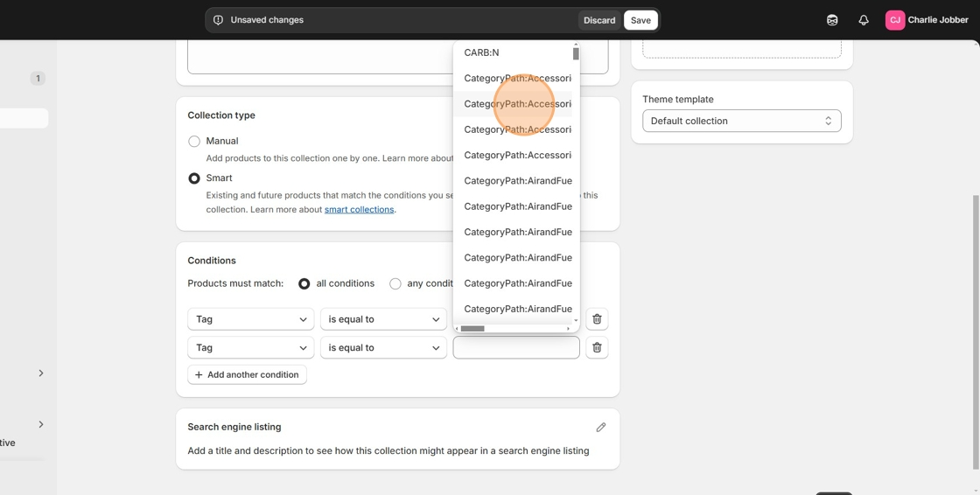Delete the second, empty Tag condition via trash icon
The image size is (980, 495).
coord(597,347)
